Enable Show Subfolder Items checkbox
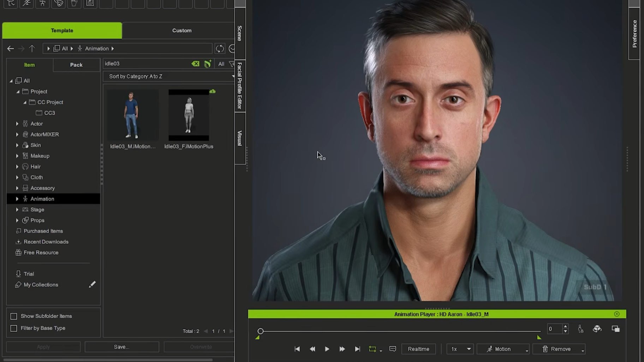 [x=14, y=316]
